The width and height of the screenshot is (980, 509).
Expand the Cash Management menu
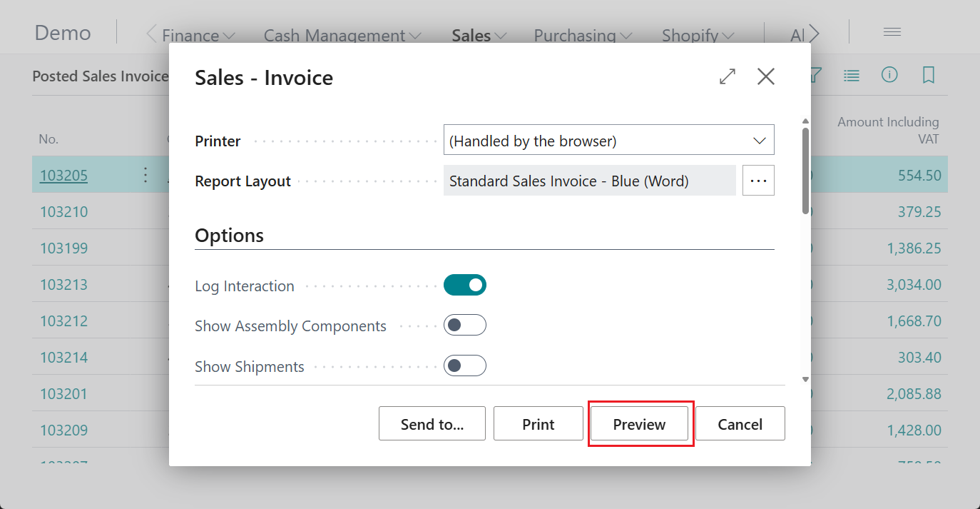coord(342,35)
